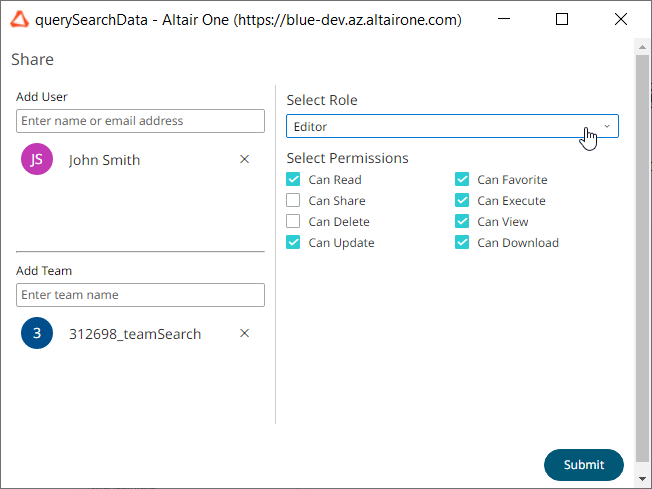
Task: Enable the Can Delete checkbox
Action: click(293, 222)
